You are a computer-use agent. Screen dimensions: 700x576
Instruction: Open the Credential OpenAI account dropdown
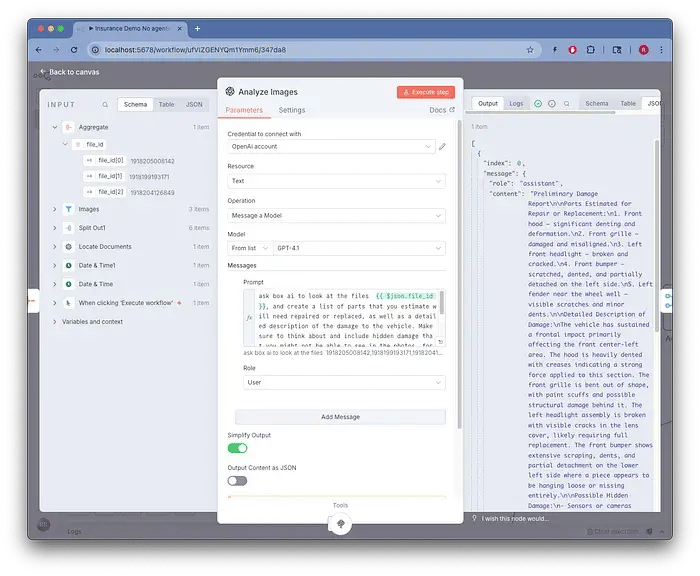pos(331,146)
